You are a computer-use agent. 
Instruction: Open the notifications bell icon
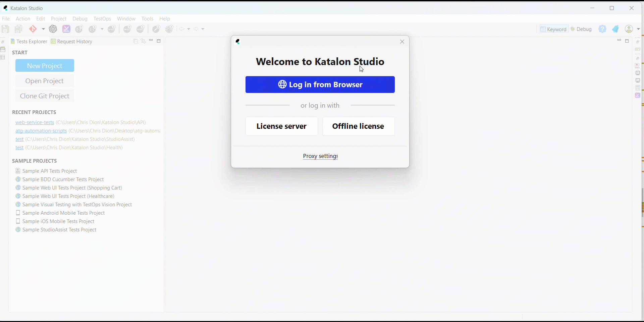(615, 29)
